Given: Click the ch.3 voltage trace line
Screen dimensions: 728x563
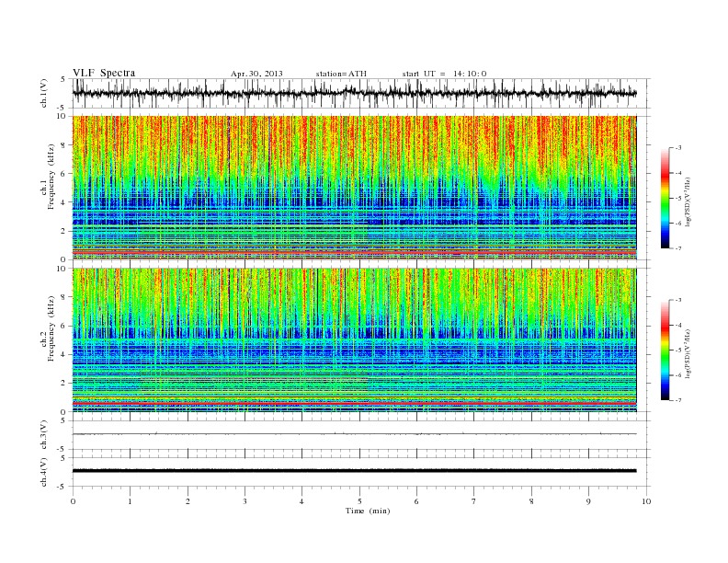Looking at the screenshot, I should tap(355, 434).
